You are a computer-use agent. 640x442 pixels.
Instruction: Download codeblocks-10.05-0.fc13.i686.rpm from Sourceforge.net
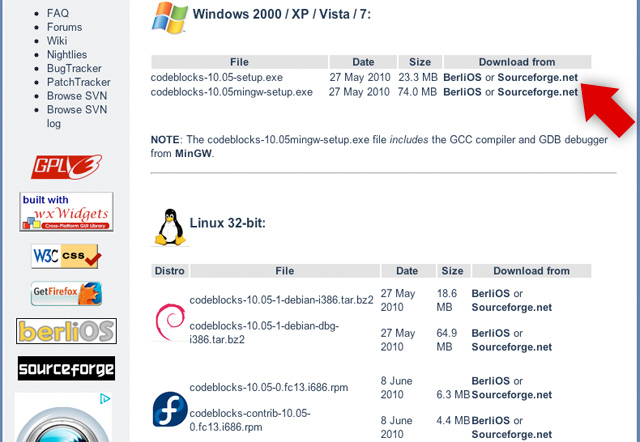(511, 395)
